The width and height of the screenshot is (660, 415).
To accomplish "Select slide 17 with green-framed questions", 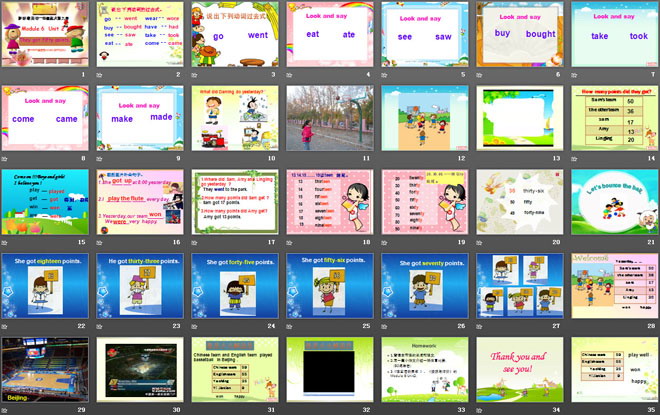I will 235,202.
